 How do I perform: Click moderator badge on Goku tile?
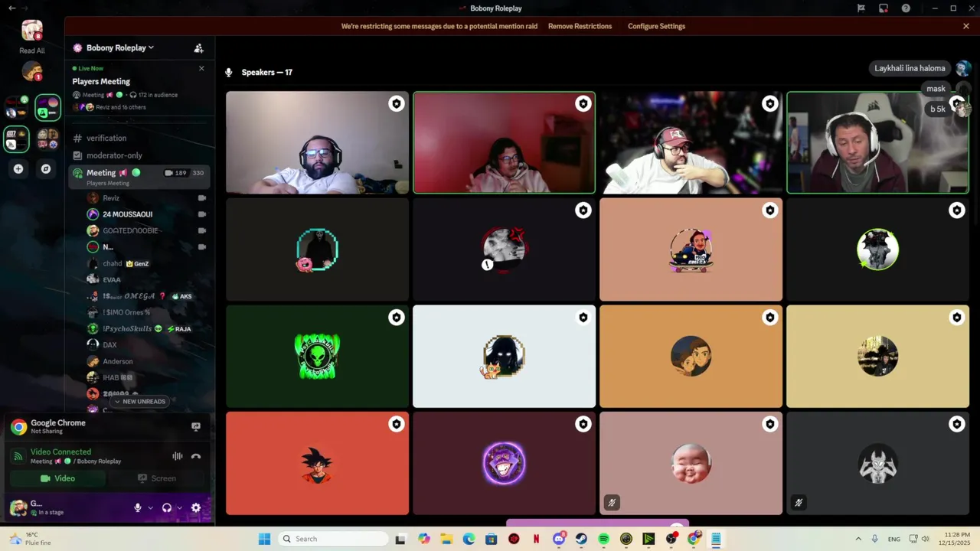396,424
